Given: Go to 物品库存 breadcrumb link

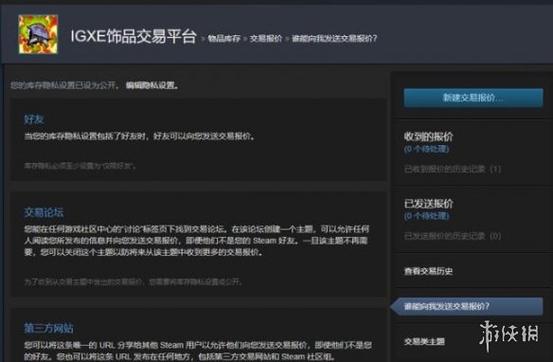Looking at the screenshot, I should pyautogui.click(x=224, y=38).
